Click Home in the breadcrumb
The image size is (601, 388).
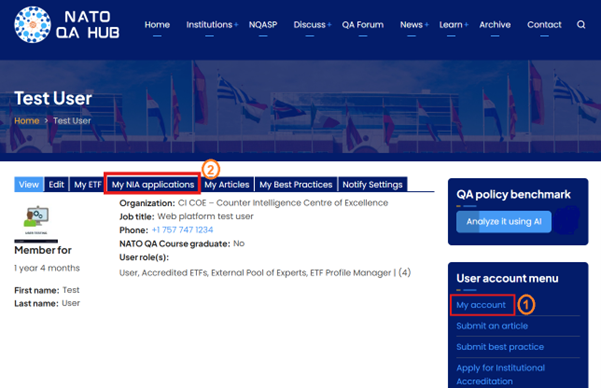pos(27,121)
